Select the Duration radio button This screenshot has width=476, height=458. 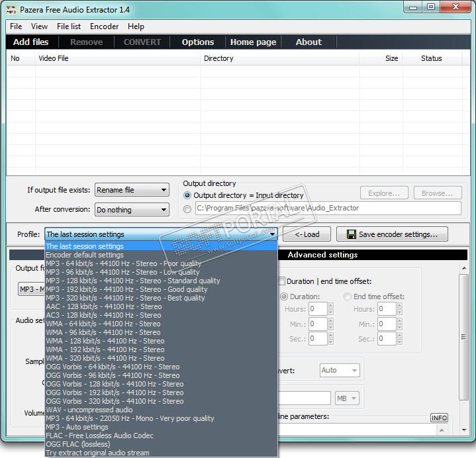(283, 297)
